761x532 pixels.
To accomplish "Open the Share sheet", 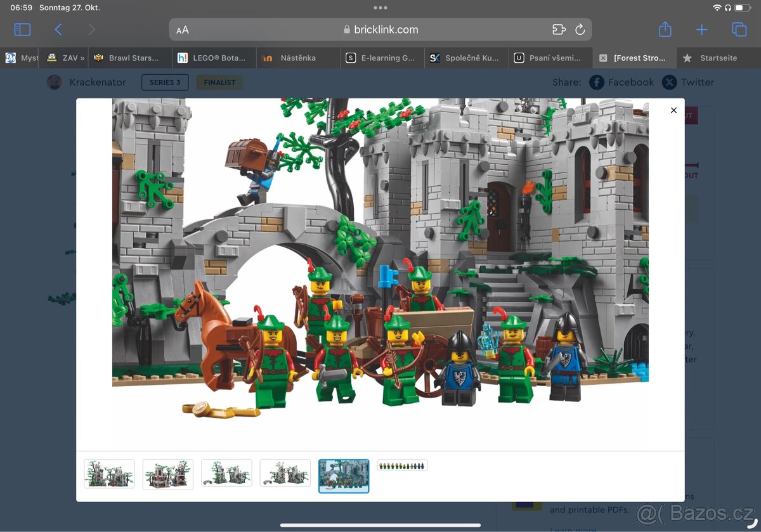I will click(665, 29).
